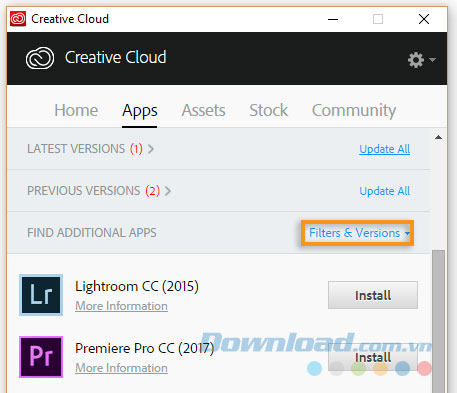The width and height of the screenshot is (457, 393).
Task: Click Update All for Previous Versions
Action: 385,191
